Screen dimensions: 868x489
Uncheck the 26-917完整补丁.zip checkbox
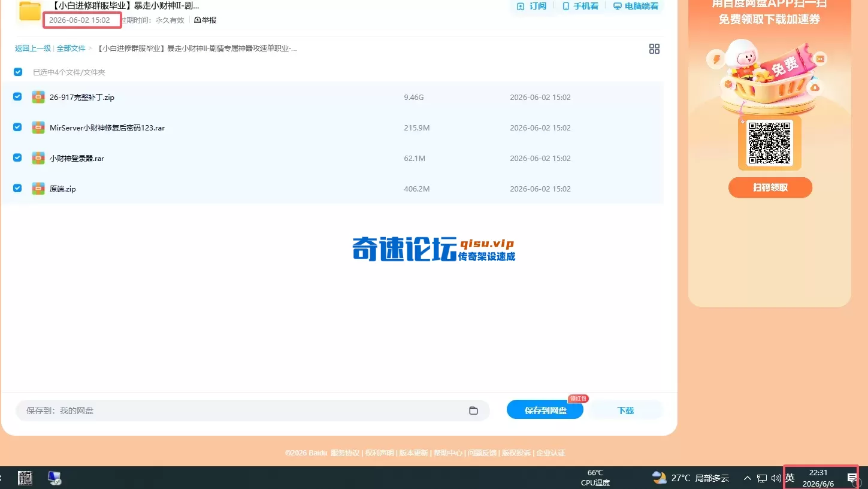pyautogui.click(x=17, y=96)
